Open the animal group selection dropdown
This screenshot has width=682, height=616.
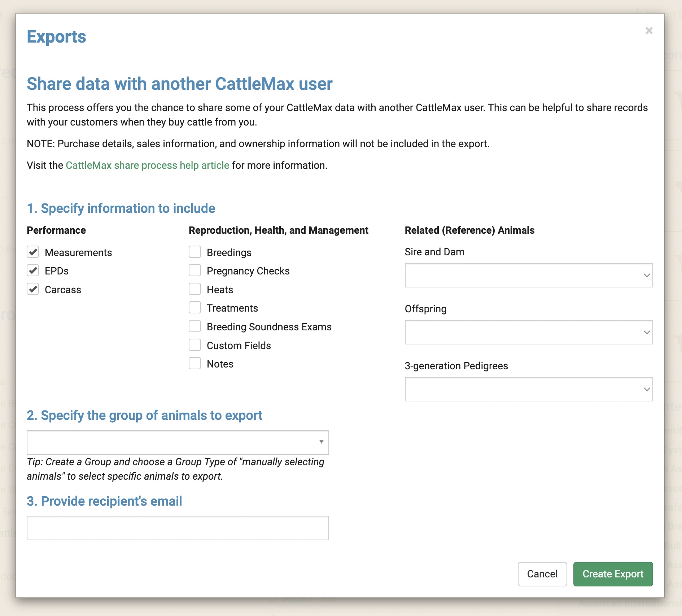click(178, 442)
